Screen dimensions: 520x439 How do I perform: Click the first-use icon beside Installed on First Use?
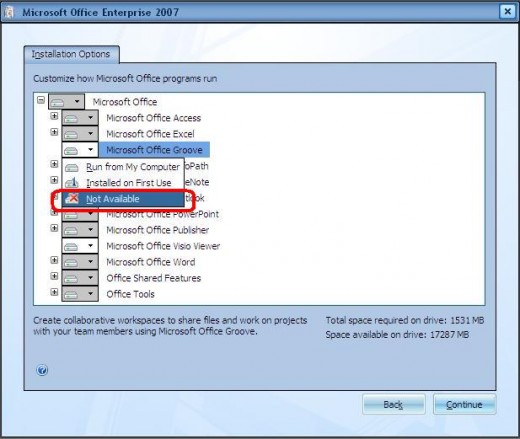pyautogui.click(x=72, y=183)
